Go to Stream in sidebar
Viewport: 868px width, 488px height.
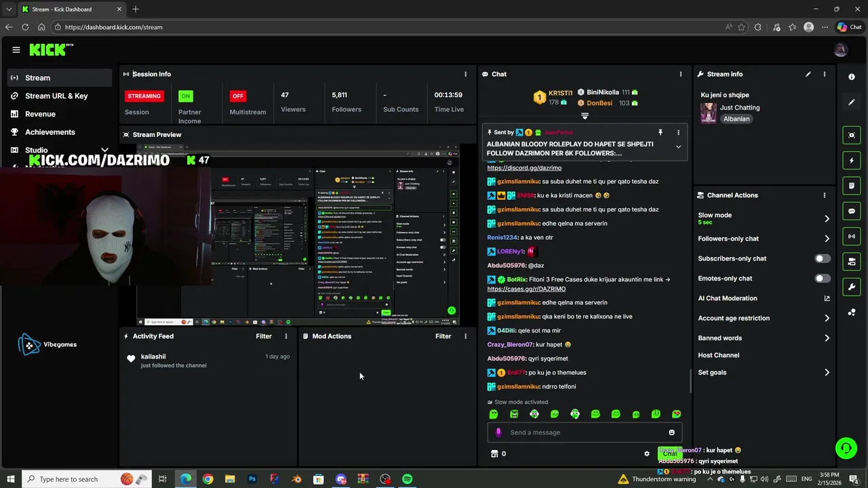click(x=60, y=78)
